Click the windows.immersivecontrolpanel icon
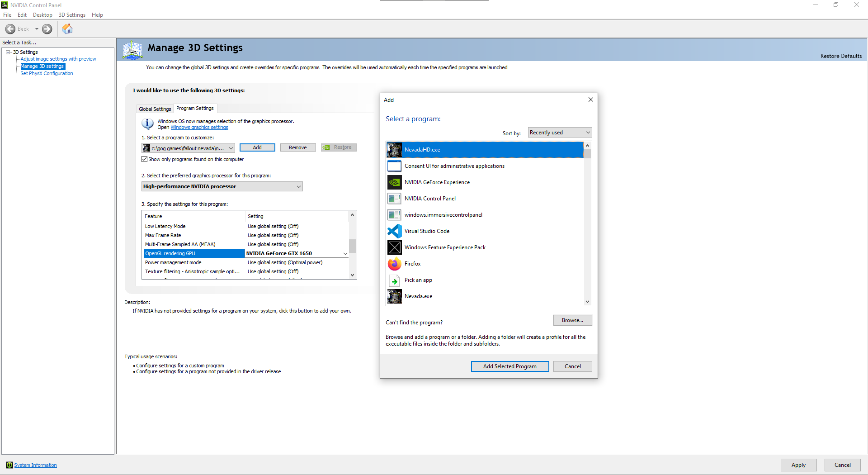 coord(394,215)
